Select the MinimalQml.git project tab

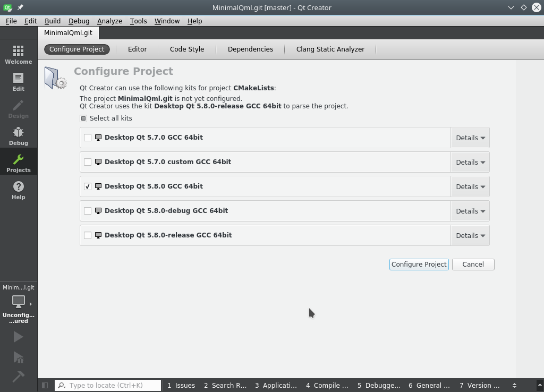click(68, 32)
